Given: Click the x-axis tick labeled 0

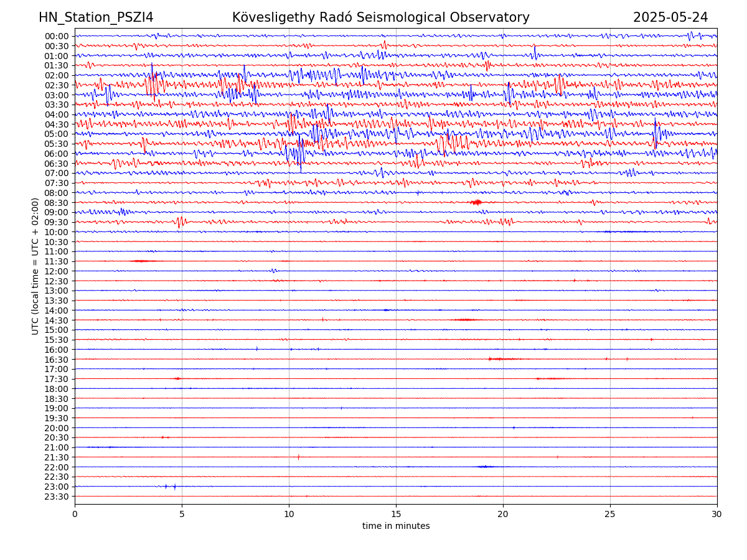Looking at the screenshot, I should 75,514.
